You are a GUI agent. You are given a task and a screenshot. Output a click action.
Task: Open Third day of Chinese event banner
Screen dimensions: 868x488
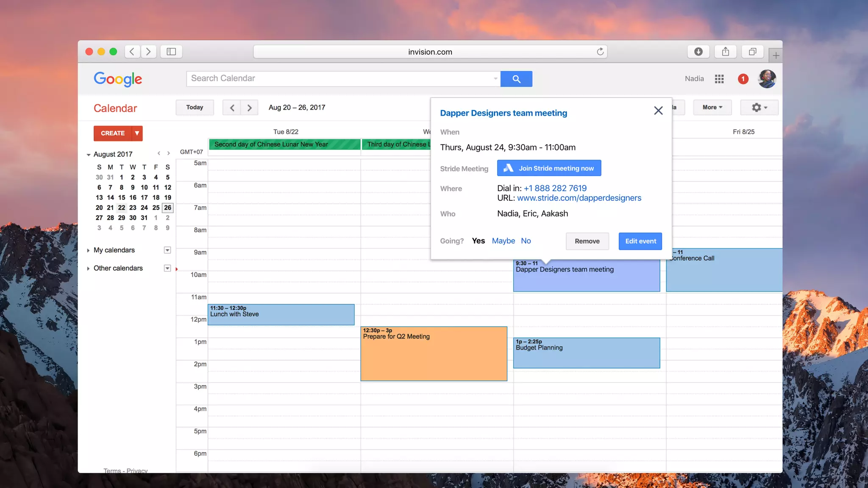(396, 144)
